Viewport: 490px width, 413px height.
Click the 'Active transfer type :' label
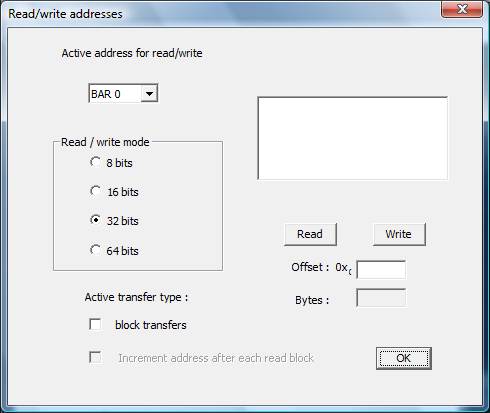pos(136,297)
